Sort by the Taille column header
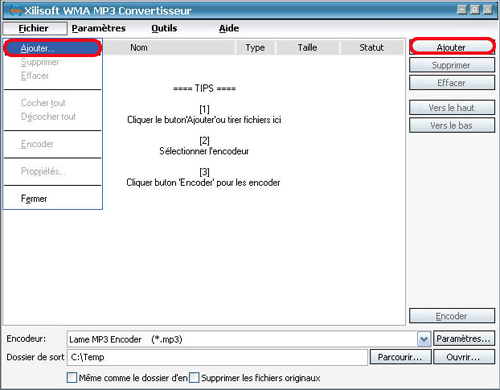 308,48
